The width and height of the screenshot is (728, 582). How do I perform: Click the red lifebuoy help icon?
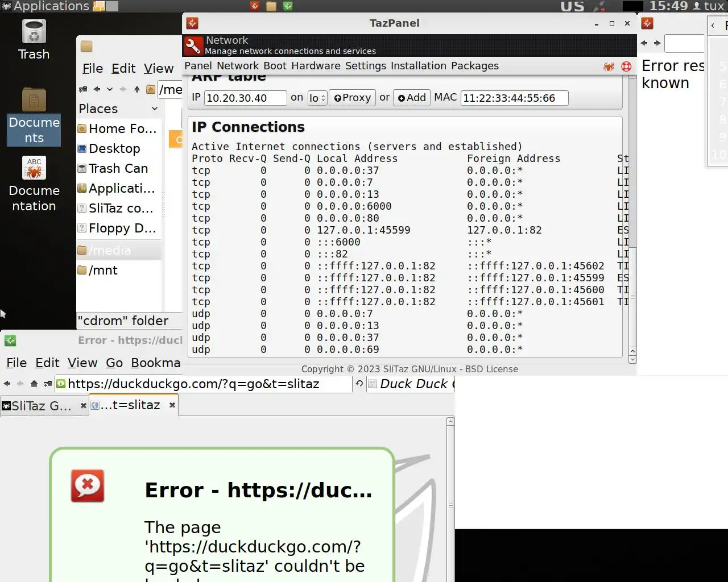pyautogui.click(x=626, y=66)
